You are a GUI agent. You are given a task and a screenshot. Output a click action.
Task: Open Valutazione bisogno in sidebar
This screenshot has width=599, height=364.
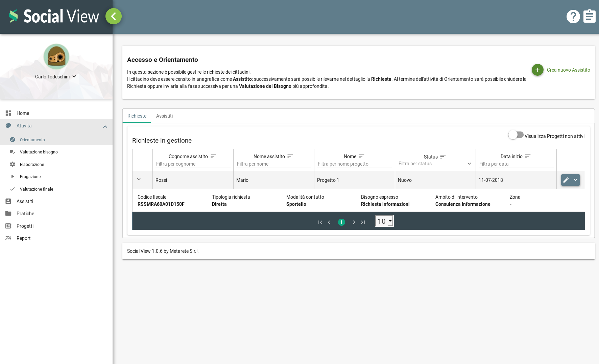point(39,152)
